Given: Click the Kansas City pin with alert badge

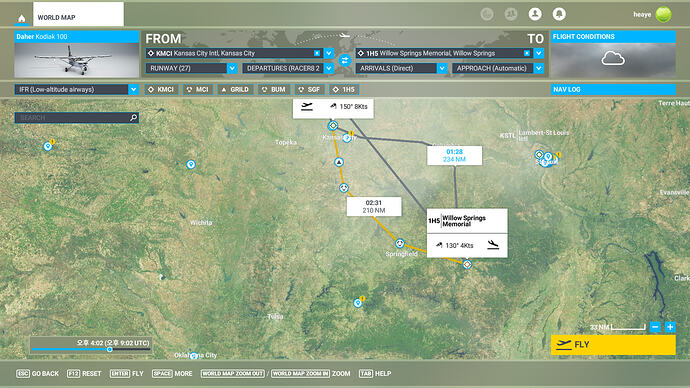Looking at the screenshot, I should [348, 137].
